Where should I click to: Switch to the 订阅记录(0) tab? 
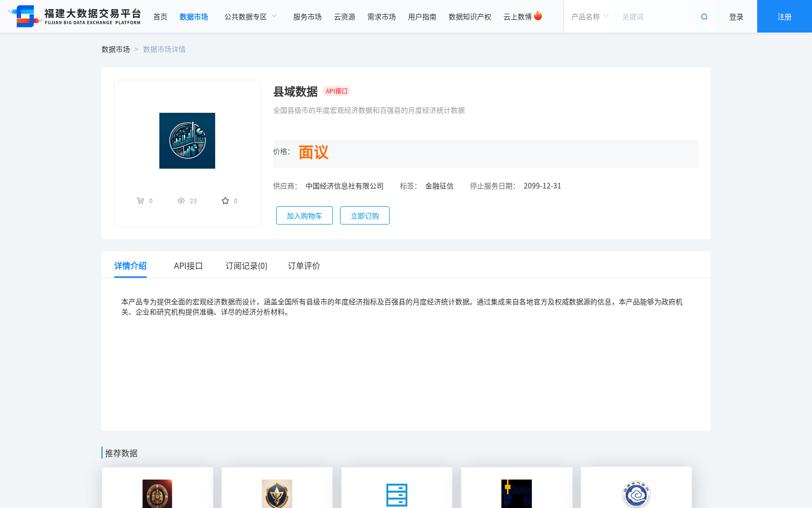pos(247,266)
